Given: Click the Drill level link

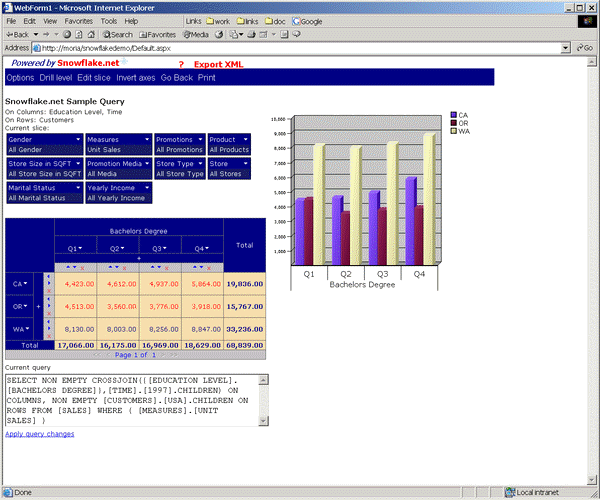Looking at the screenshot, I should point(56,78).
